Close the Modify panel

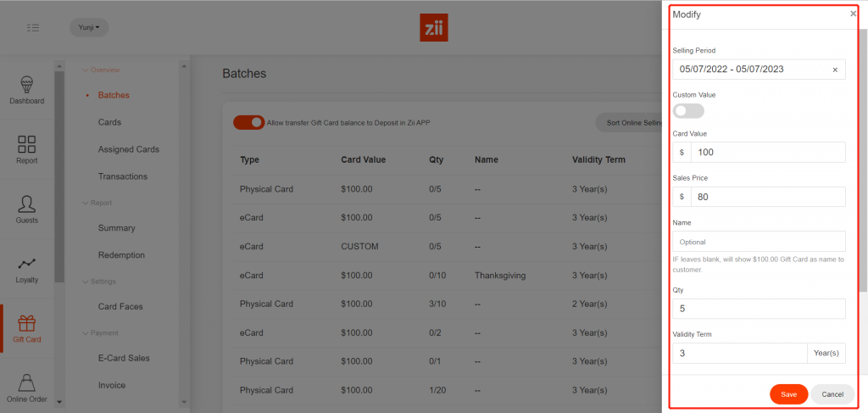coord(853,14)
